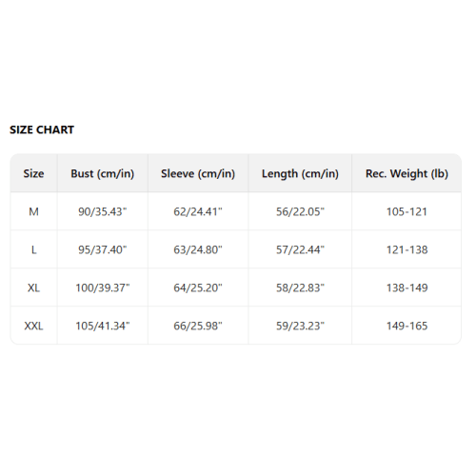Click the 66/25.98" sleeve cell

[x=198, y=326]
